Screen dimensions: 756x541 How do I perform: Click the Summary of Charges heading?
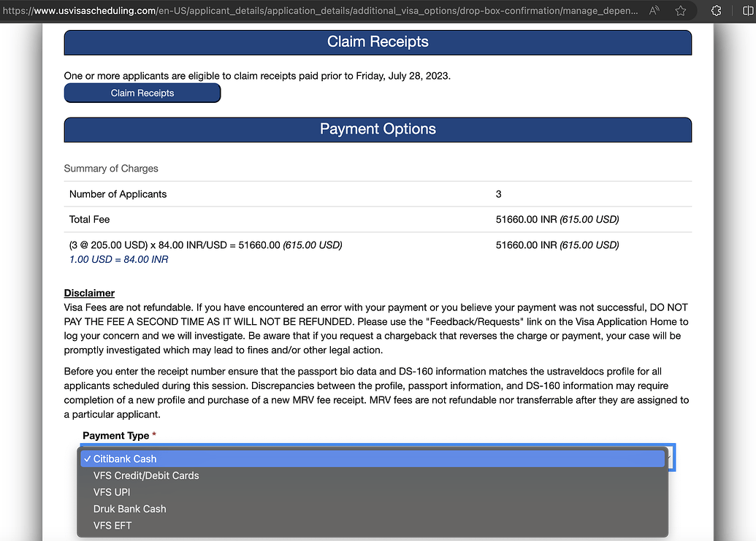pyautogui.click(x=111, y=169)
